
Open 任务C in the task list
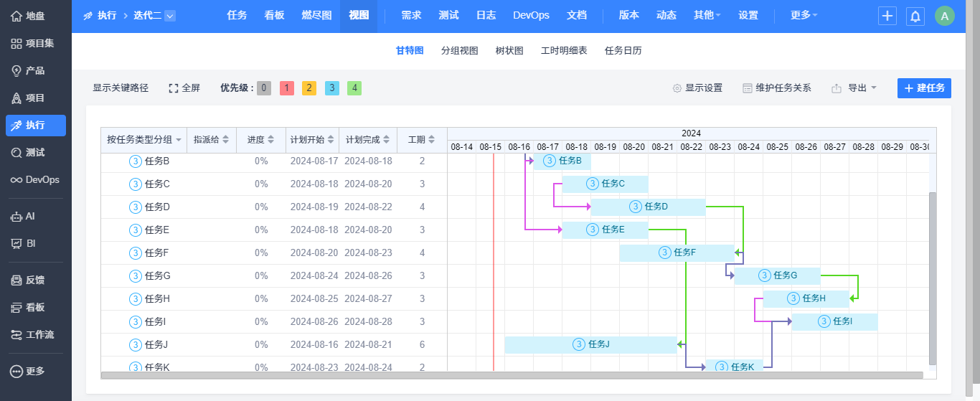[157, 184]
